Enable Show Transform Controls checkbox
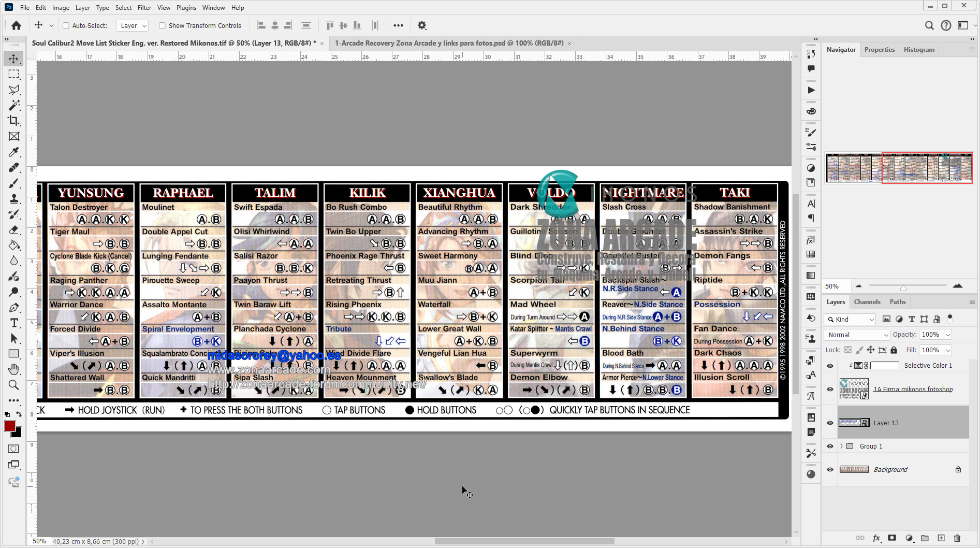980x548 pixels. tap(162, 25)
